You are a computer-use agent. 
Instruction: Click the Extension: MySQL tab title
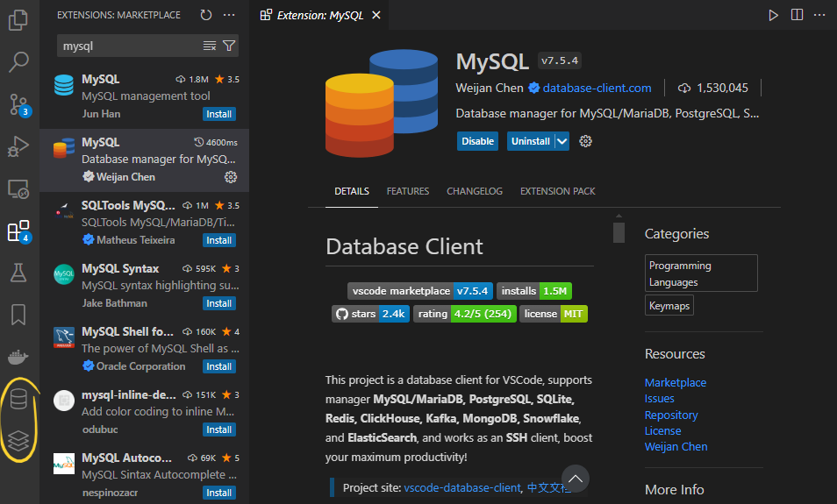[x=320, y=16]
